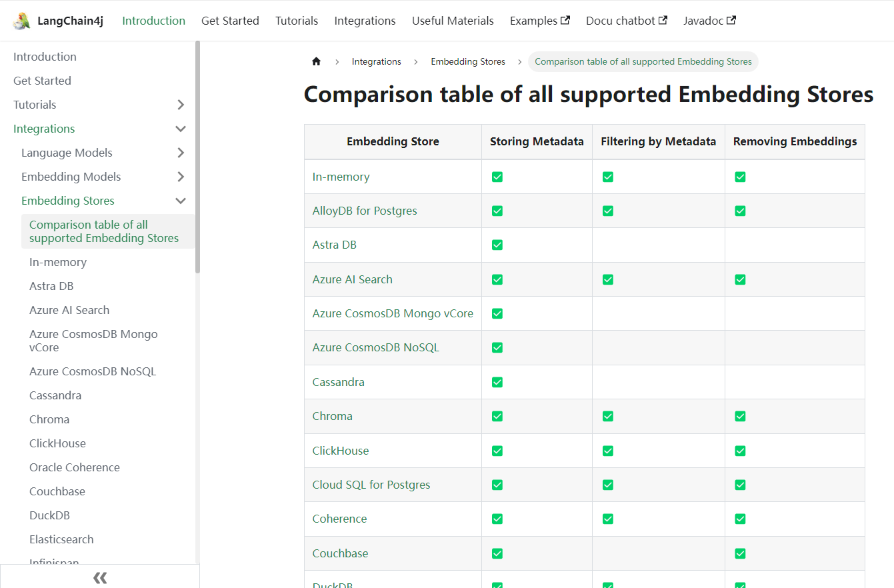
Task: Open the Introduction tab in top navbar
Action: tap(153, 21)
